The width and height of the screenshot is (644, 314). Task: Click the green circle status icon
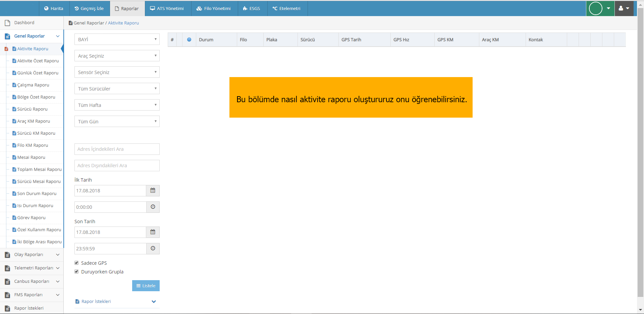(x=596, y=8)
